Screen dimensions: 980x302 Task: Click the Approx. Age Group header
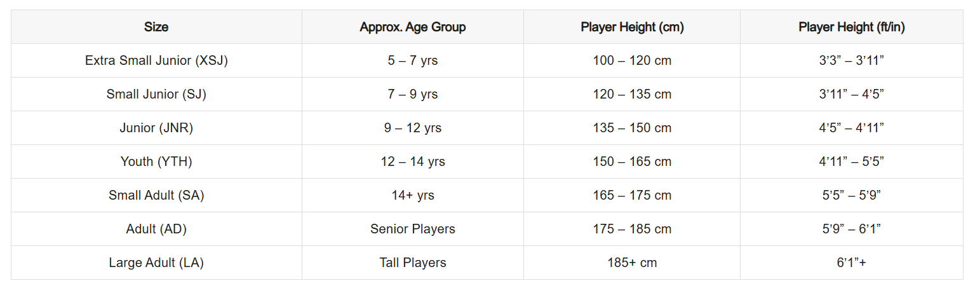[x=413, y=27]
